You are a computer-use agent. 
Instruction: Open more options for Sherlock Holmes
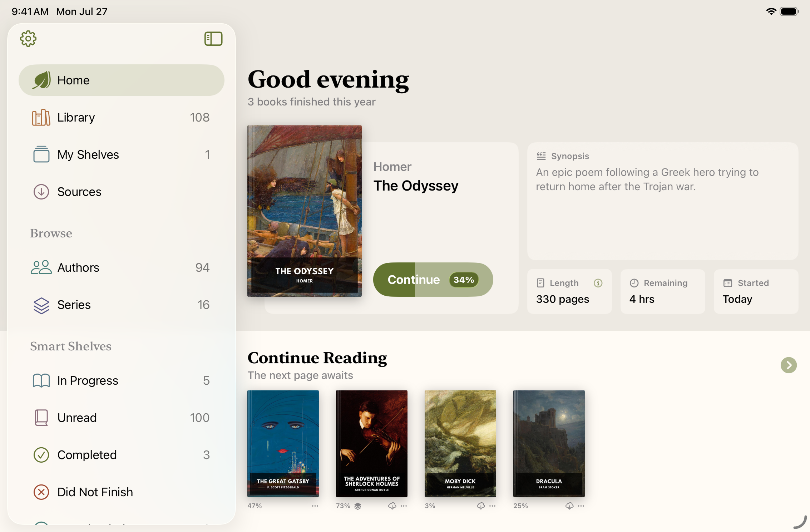click(404, 506)
